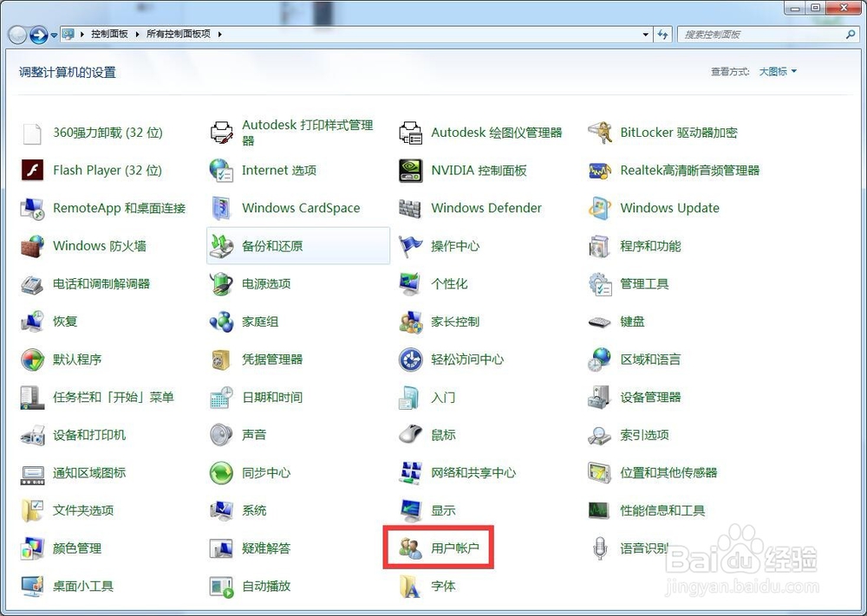Open Windows Defender icon

coord(410,208)
